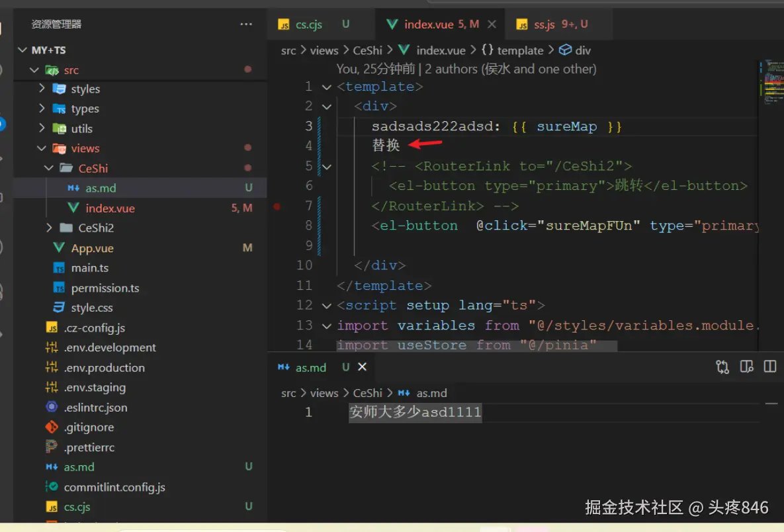The image size is (784, 532).
Task: Open .cz-config.js file
Action: [x=140, y=328]
